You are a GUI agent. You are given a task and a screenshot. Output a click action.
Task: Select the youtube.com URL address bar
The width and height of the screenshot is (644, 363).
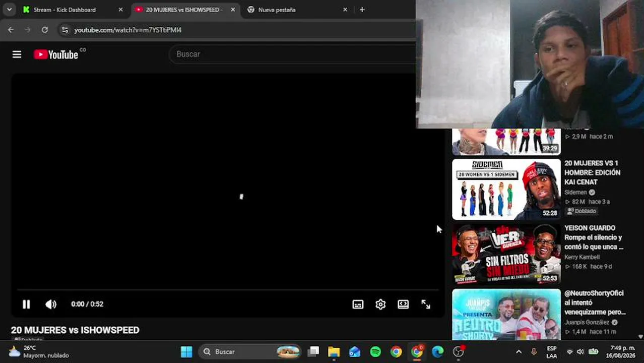tap(128, 30)
